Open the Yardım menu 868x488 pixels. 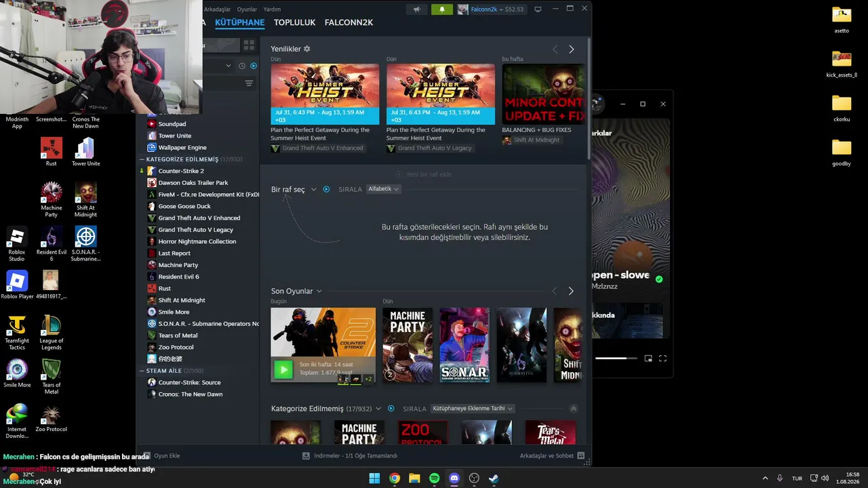tap(272, 9)
